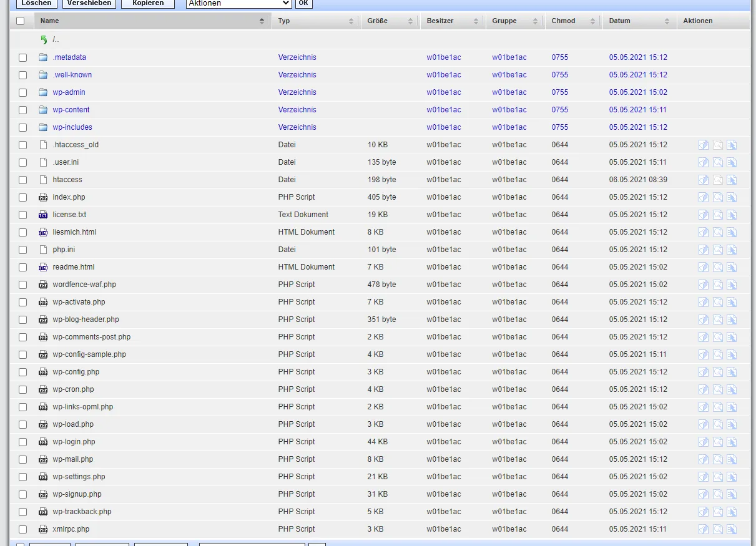Click the magnifier view icon for wp-signup.php
The image size is (756, 546).
coord(718,494)
